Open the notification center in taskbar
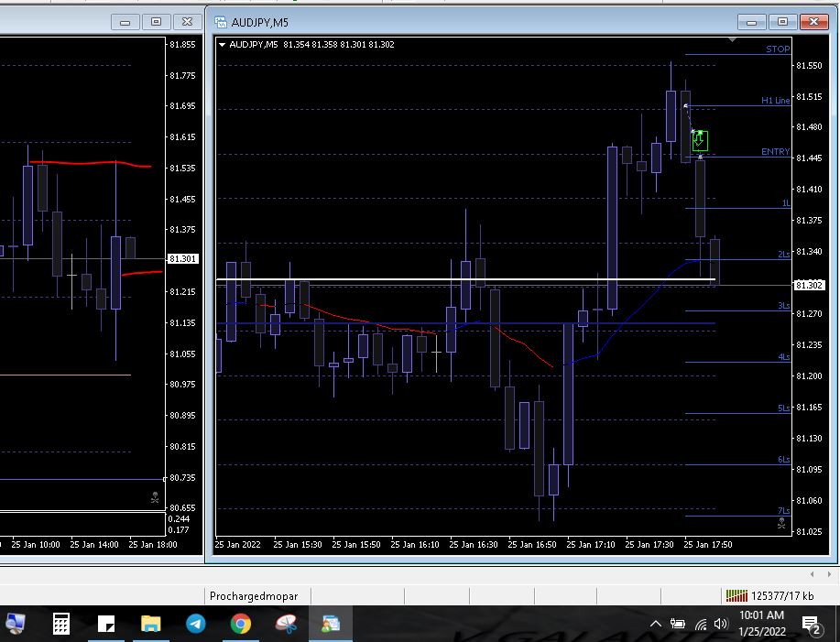 coord(812,624)
